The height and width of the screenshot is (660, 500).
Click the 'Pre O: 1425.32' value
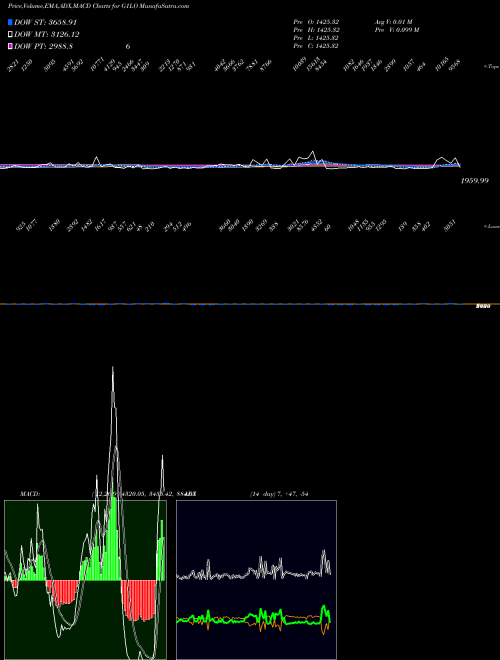point(316,22)
